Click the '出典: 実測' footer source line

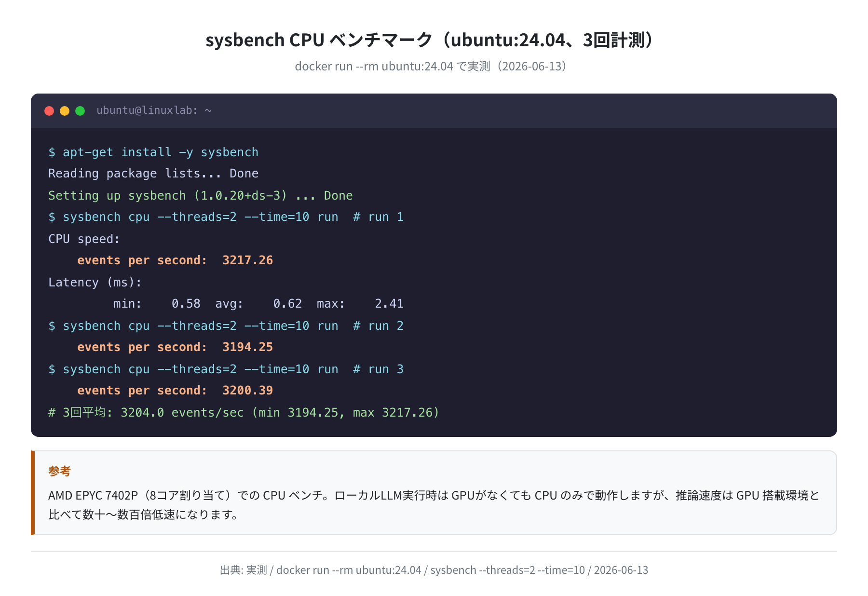(x=434, y=570)
